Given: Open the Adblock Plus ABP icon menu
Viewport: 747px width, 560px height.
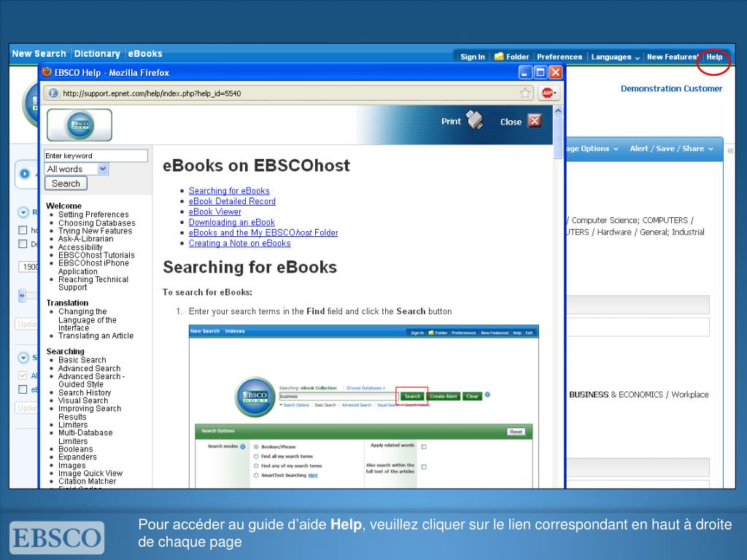Looking at the screenshot, I should coord(549,93).
